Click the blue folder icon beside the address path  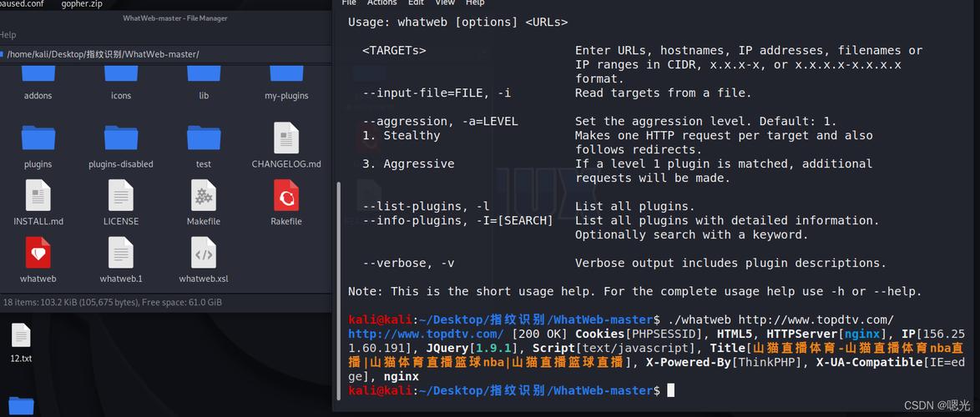(x=2, y=54)
